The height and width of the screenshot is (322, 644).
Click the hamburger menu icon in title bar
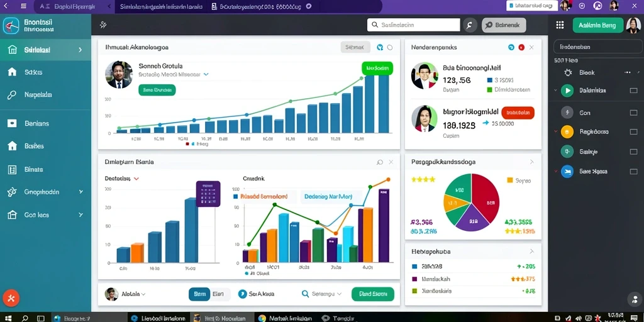23,6
